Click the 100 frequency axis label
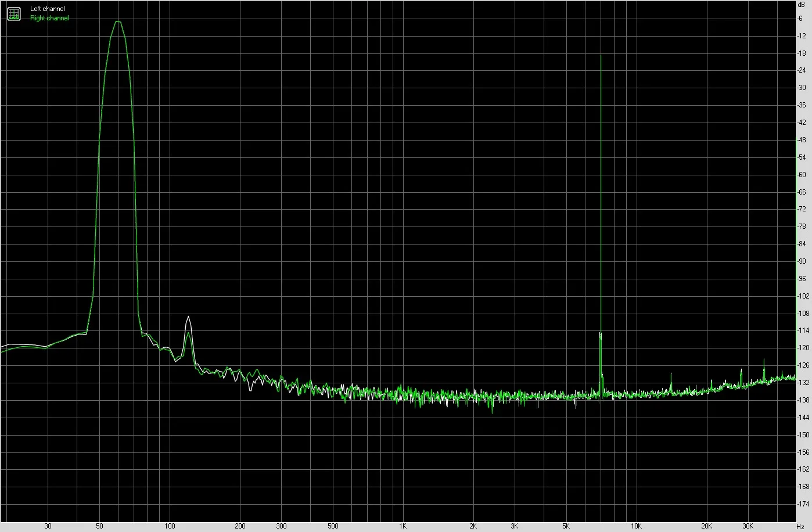 click(x=170, y=526)
